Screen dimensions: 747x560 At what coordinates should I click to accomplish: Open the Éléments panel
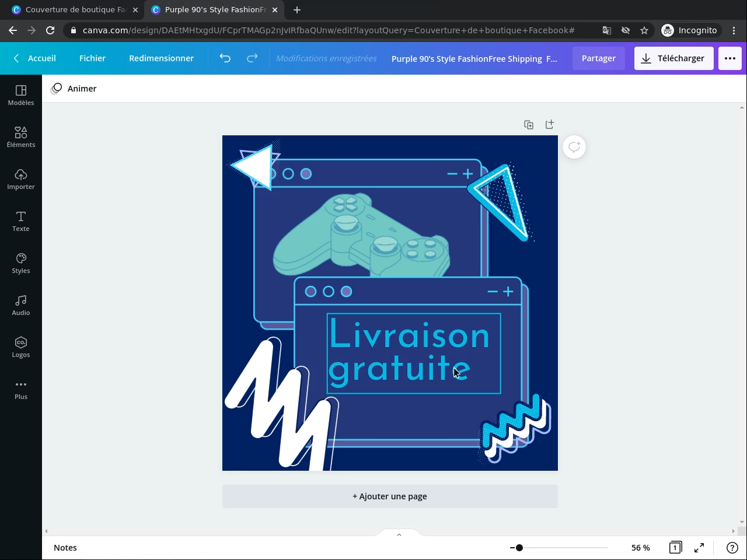(x=21, y=137)
